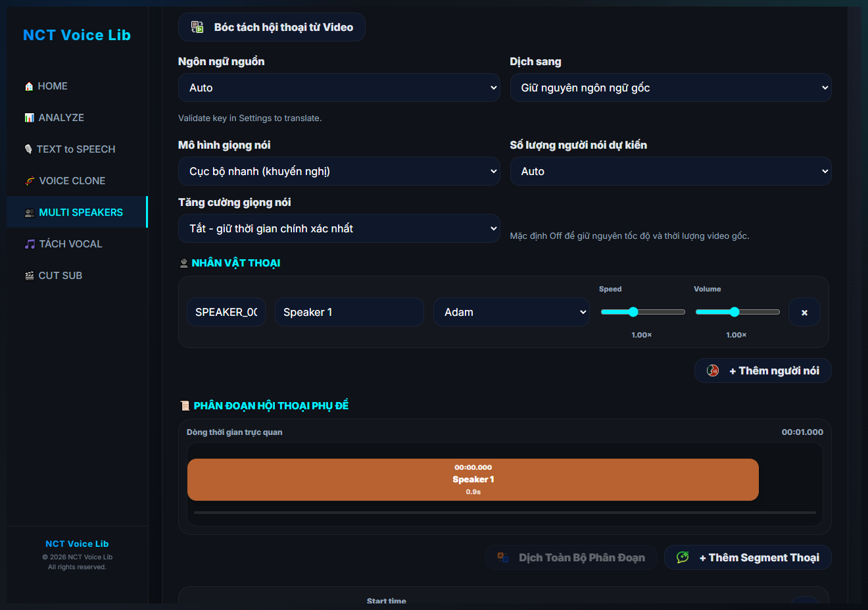
Task: Expand the Dịch sang language dropdown
Action: [671, 88]
